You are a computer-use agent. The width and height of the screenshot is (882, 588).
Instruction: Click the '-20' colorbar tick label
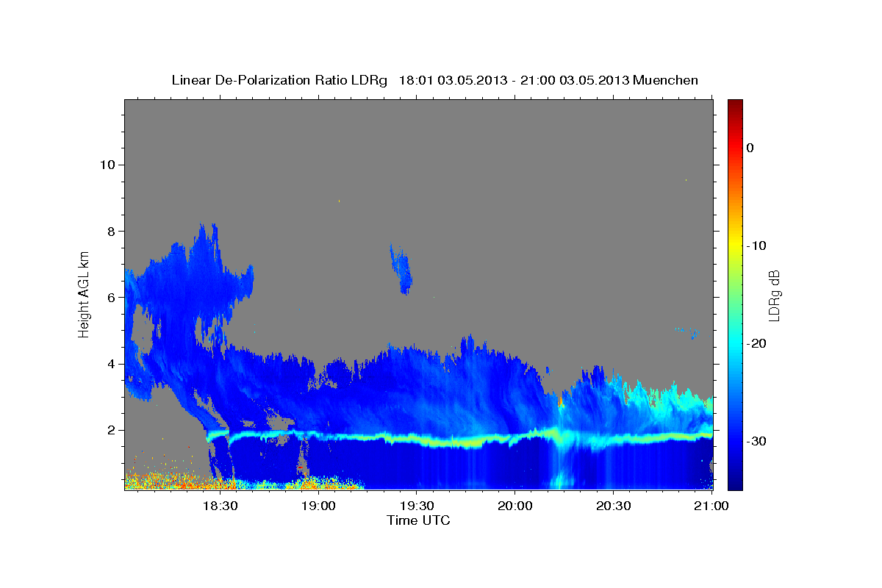757,343
